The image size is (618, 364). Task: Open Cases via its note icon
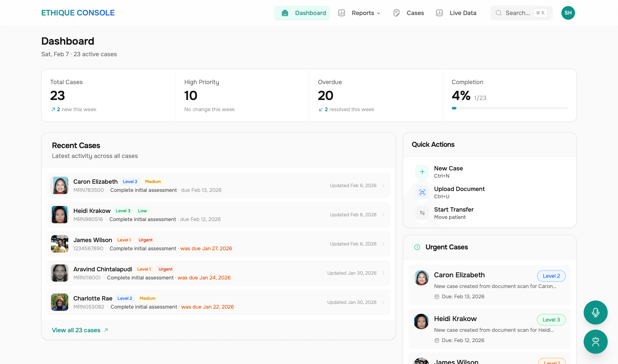pyautogui.click(x=396, y=13)
